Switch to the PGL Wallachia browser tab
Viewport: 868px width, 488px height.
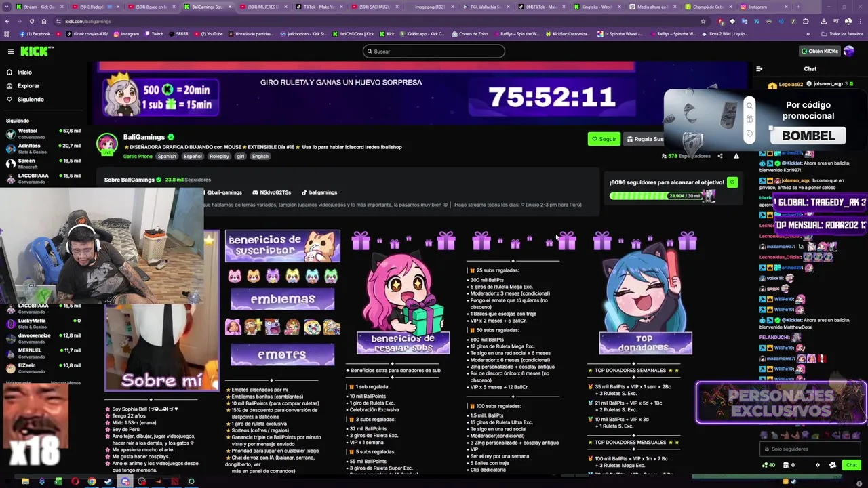click(486, 7)
